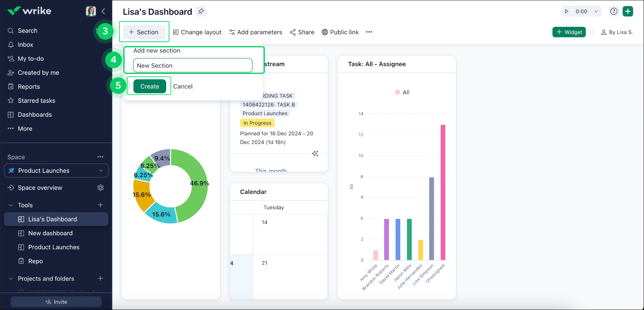Click the Create button
Screen dimensions: 644x310
[x=149, y=86]
